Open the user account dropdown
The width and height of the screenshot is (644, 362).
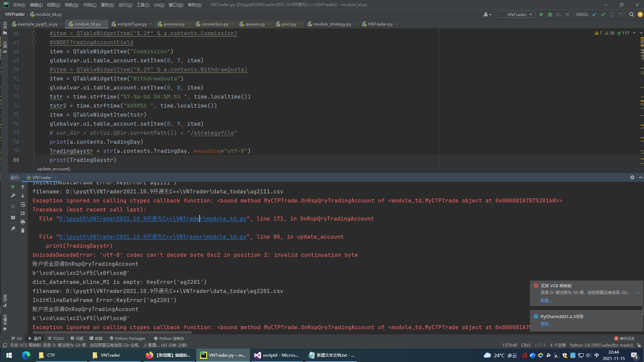tap(487, 14)
